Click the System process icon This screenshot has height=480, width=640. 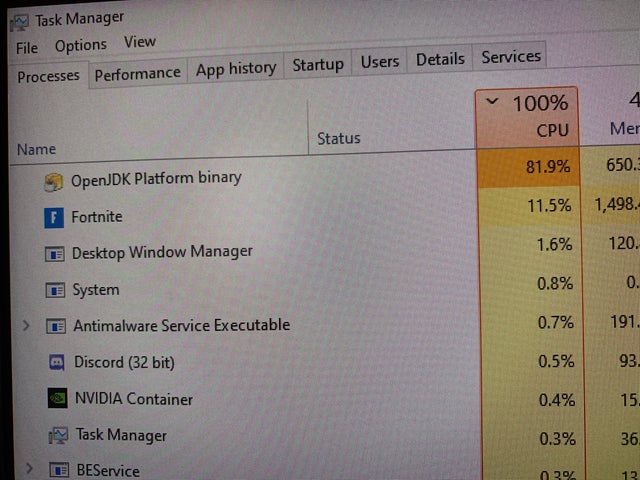(55, 291)
